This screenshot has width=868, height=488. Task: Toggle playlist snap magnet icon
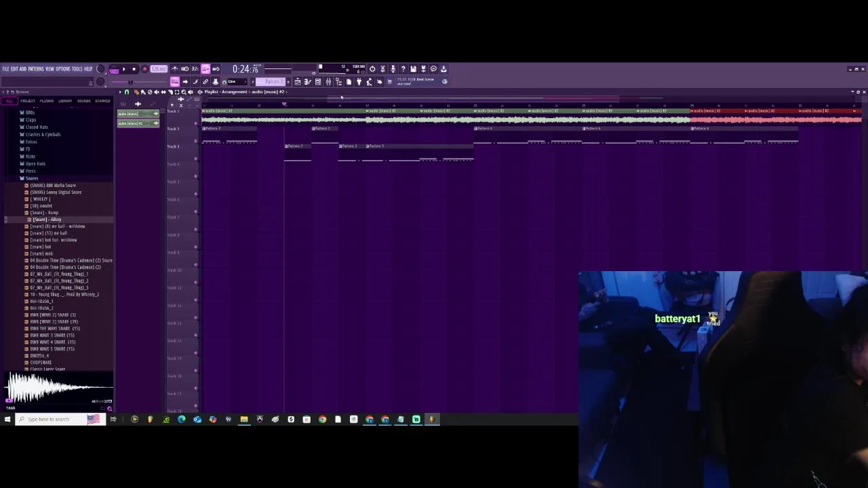(127, 91)
